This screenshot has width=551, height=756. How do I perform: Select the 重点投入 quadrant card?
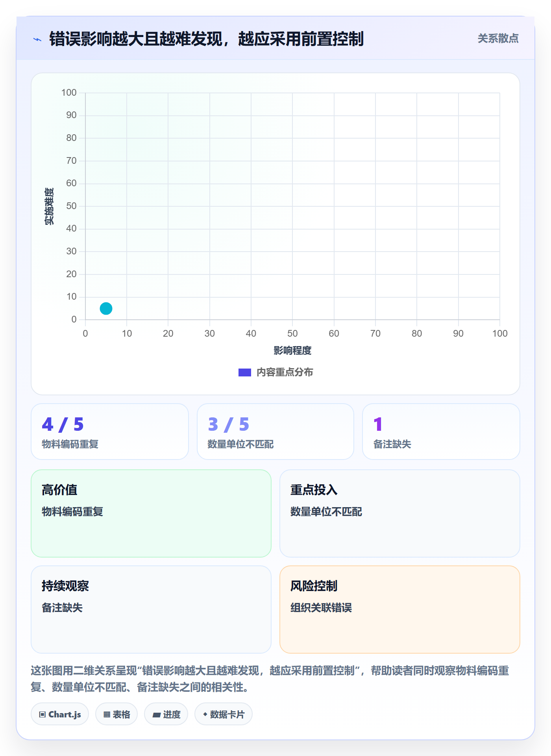click(400, 513)
